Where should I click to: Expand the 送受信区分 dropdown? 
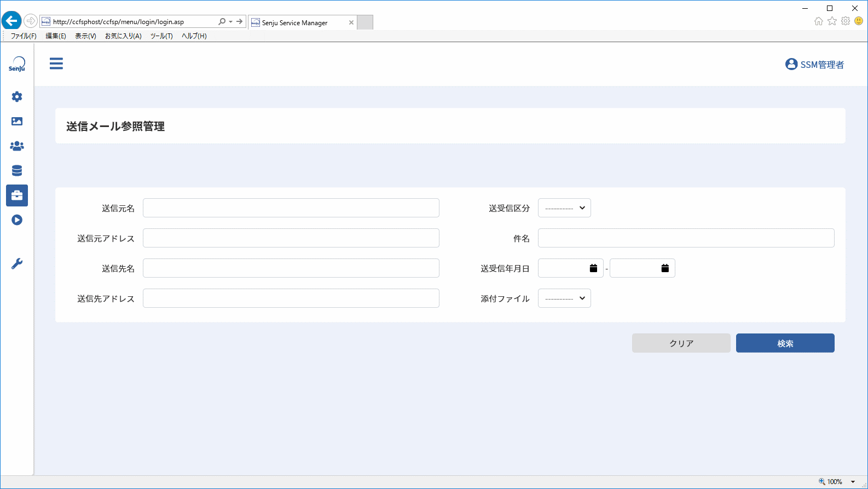point(564,208)
